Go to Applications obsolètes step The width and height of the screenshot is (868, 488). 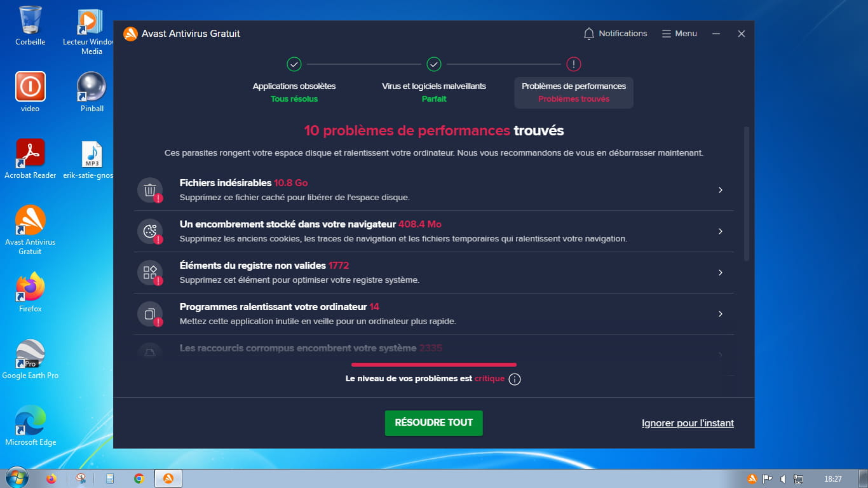click(x=294, y=92)
